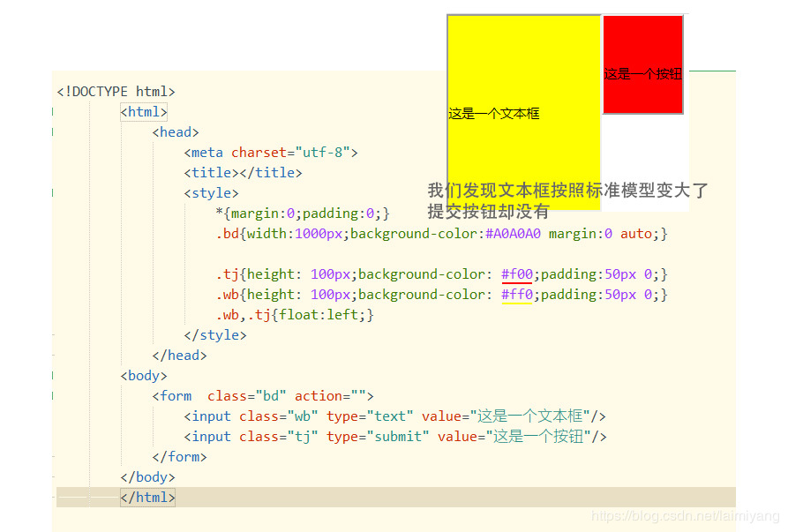Screen dimensions: 788x532
Task: Click the input class="wb" line
Action: click(394, 416)
